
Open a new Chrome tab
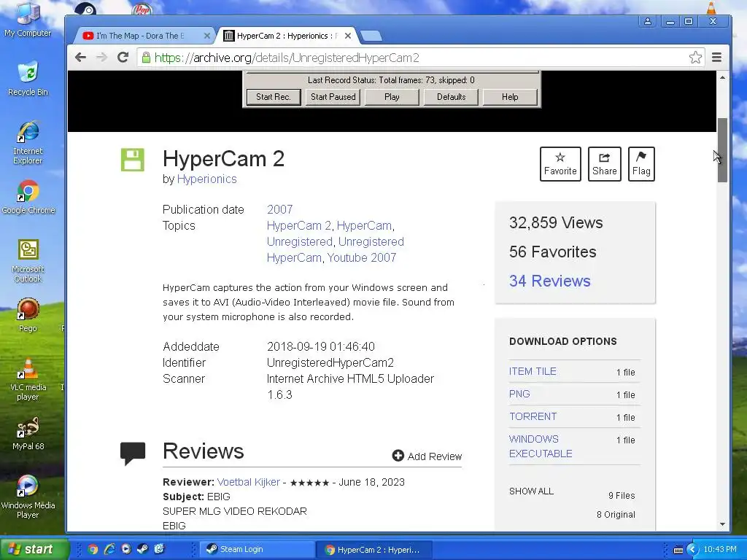click(x=371, y=36)
